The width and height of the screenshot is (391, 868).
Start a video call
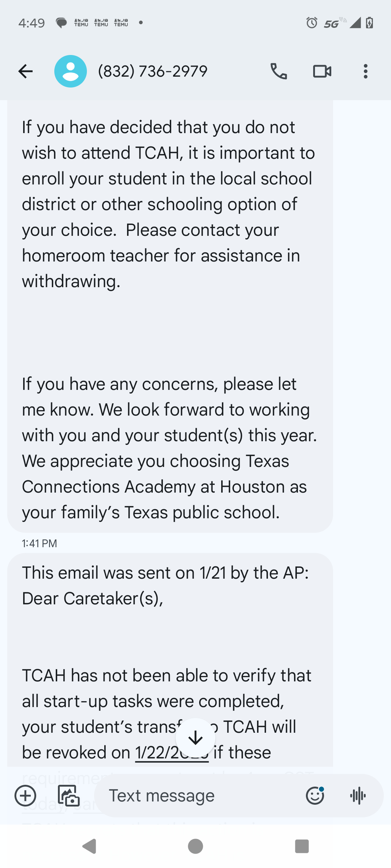click(322, 71)
